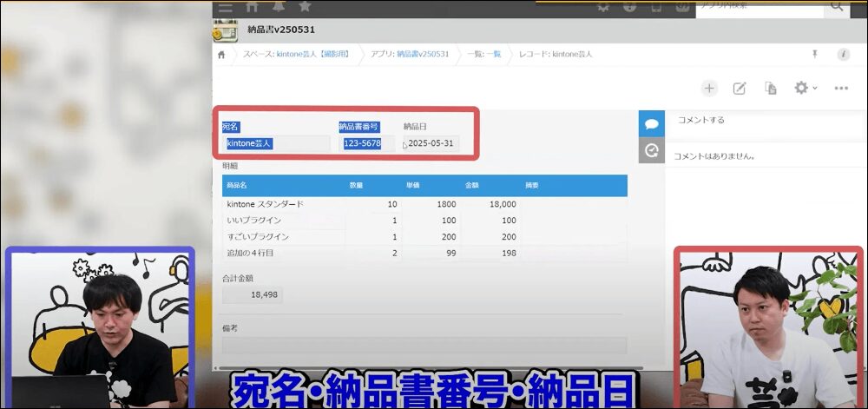The height and width of the screenshot is (409, 868).
Task: Open the hamburger navigation menu
Action: [226, 7]
